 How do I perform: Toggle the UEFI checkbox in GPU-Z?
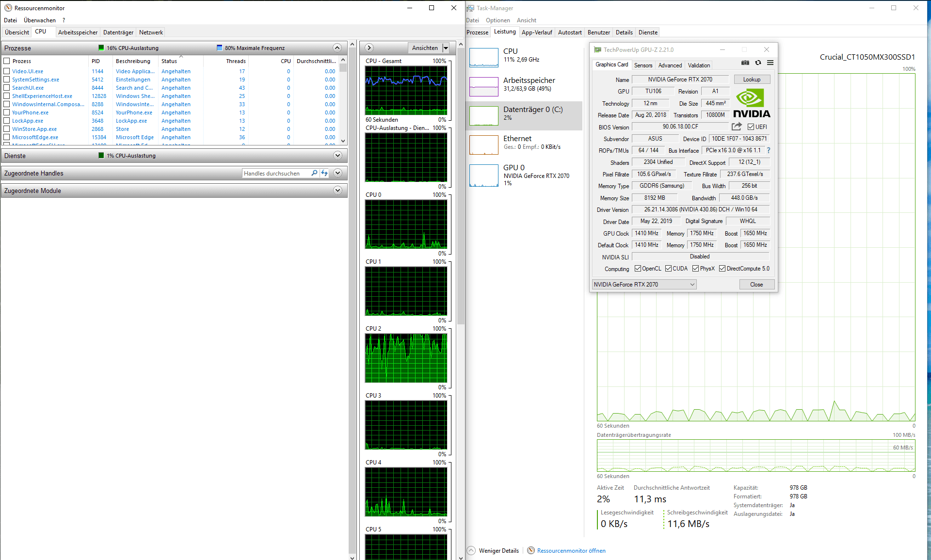coord(751,127)
